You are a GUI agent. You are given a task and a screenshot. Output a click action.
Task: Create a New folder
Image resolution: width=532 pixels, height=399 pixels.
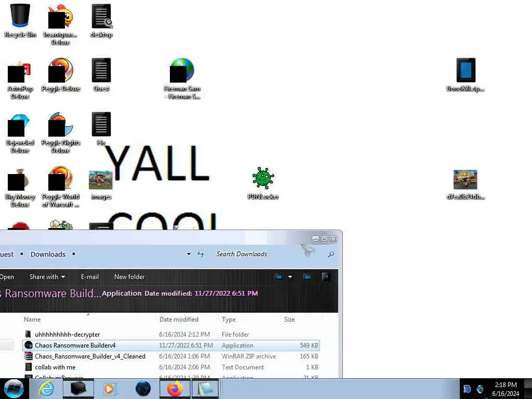point(129,277)
